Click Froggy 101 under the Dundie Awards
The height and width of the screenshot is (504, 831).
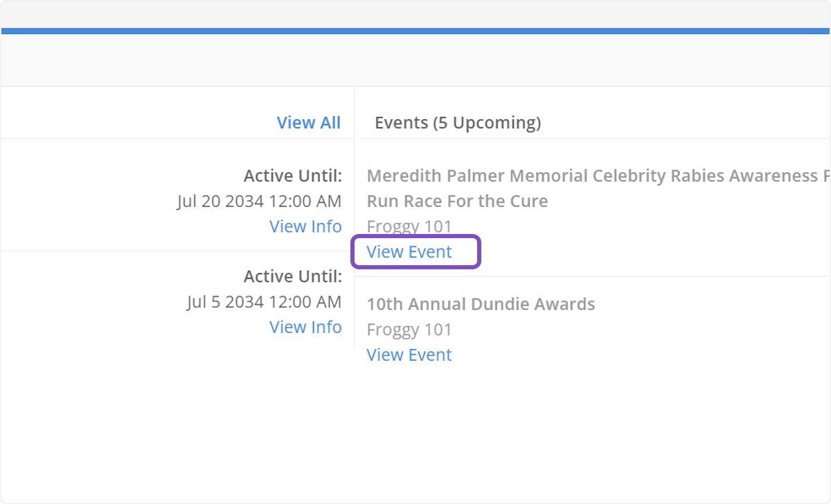[x=409, y=330]
